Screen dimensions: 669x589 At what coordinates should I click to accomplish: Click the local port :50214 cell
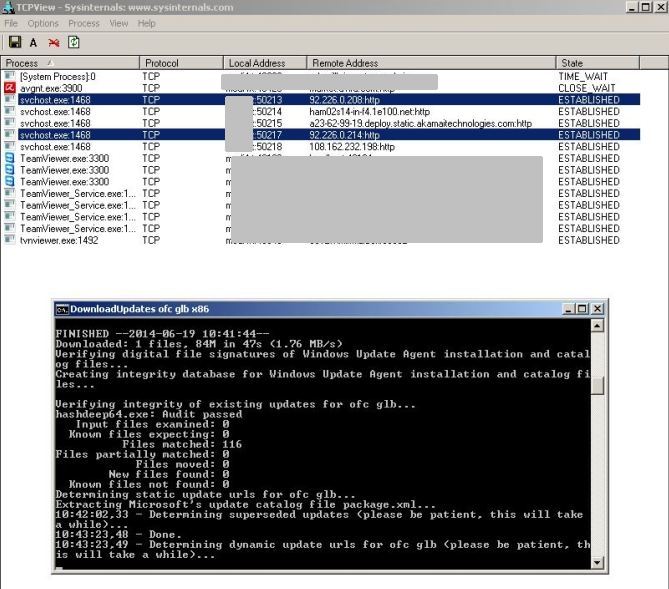click(268, 112)
